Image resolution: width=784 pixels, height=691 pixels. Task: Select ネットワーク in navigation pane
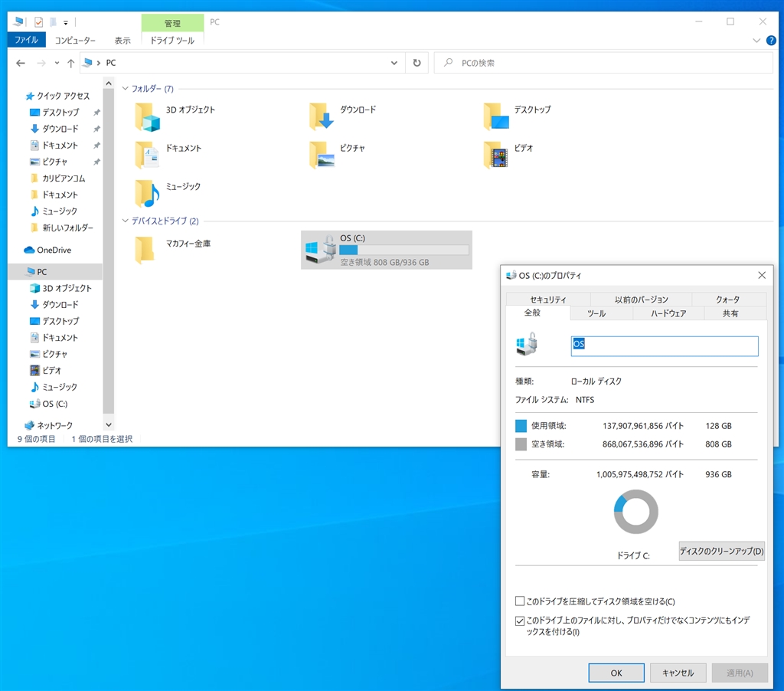49,425
